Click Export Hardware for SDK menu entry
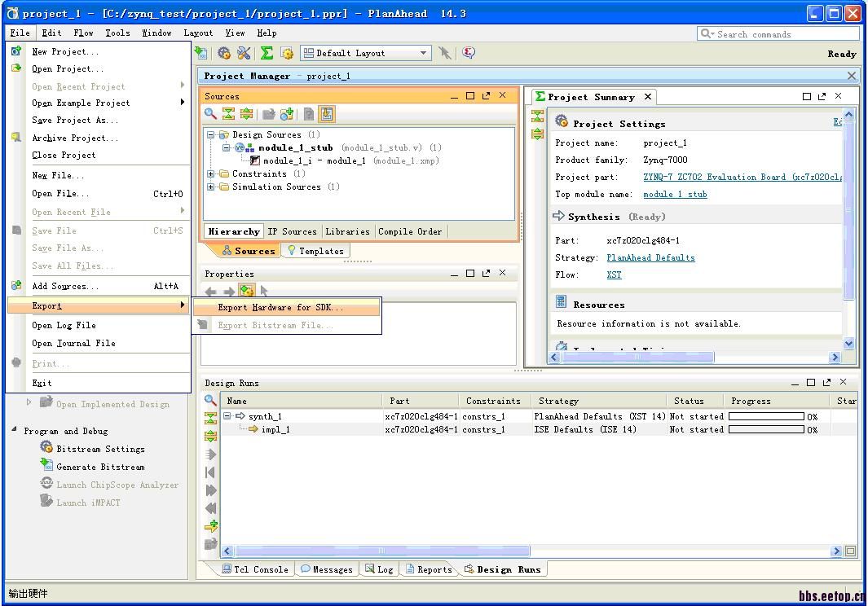 click(x=280, y=307)
